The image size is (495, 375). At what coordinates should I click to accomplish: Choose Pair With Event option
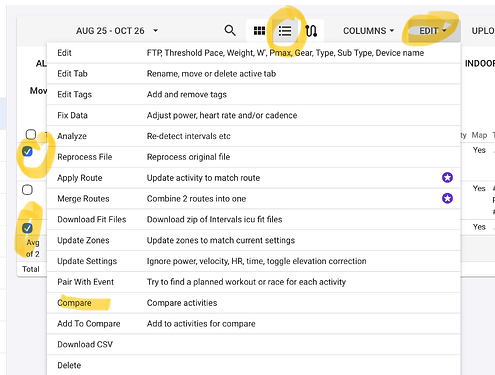coord(254,282)
